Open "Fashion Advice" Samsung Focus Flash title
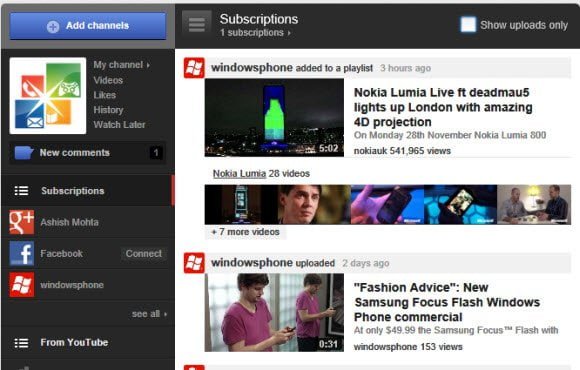Image resolution: width=580 pixels, height=370 pixels. coord(447,302)
